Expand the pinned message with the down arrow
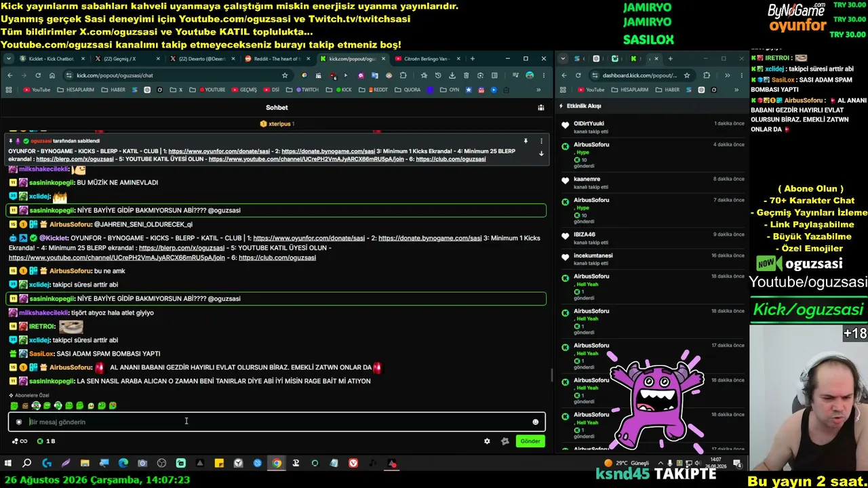The height and width of the screenshot is (488, 868). point(541,153)
